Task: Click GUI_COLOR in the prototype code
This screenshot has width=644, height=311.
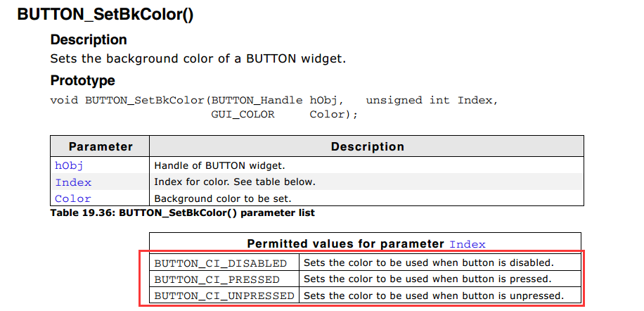Action: pyautogui.click(x=243, y=114)
